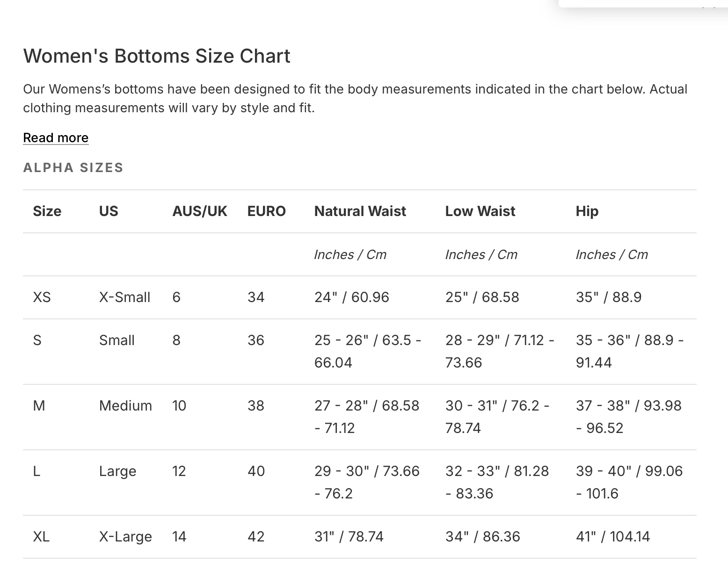
Task: Click the XS size row label
Action: click(x=42, y=297)
